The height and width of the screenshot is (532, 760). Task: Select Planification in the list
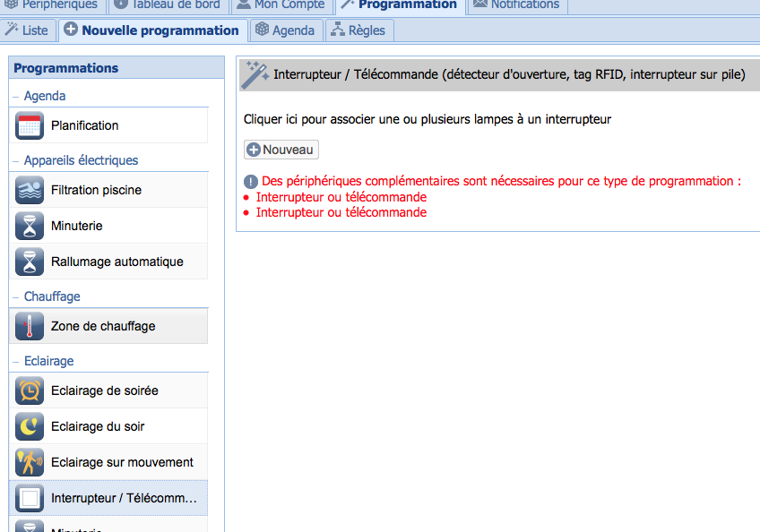pos(108,125)
